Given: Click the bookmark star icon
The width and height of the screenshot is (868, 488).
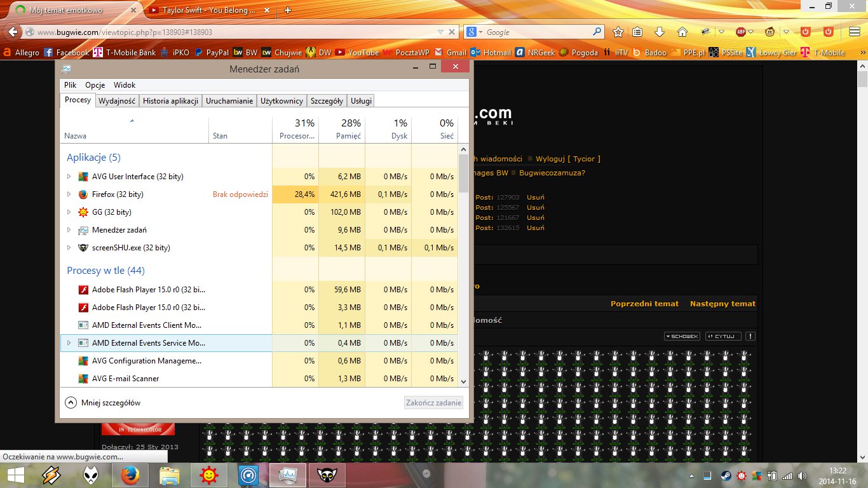Looking at the screenshot, I should [x=618, y=32].
